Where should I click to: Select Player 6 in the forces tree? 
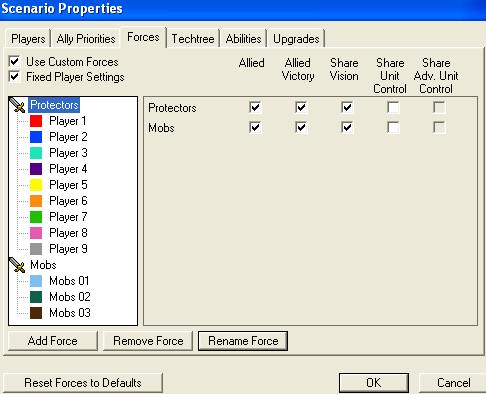tap(68, 201)
